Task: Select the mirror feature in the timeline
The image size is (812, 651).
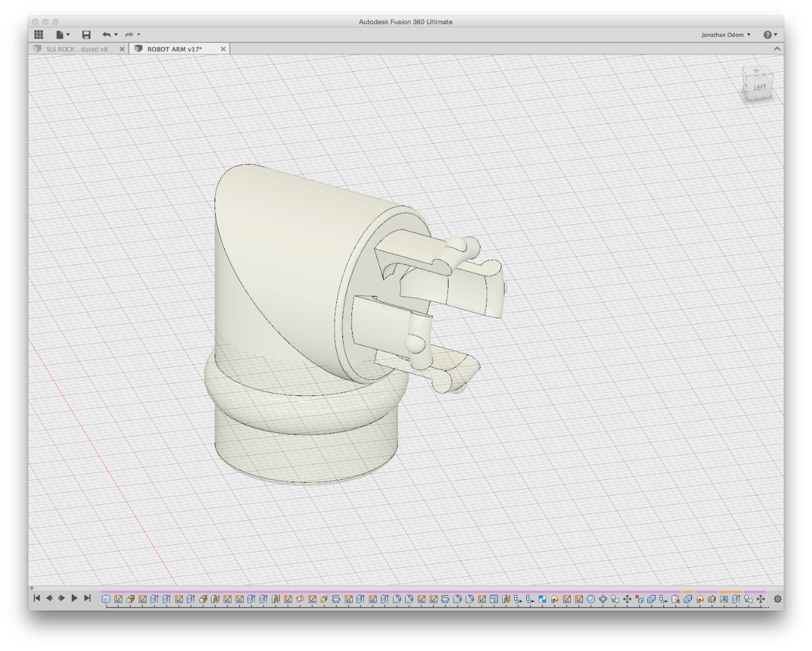Action: click(x=723, y=599)
